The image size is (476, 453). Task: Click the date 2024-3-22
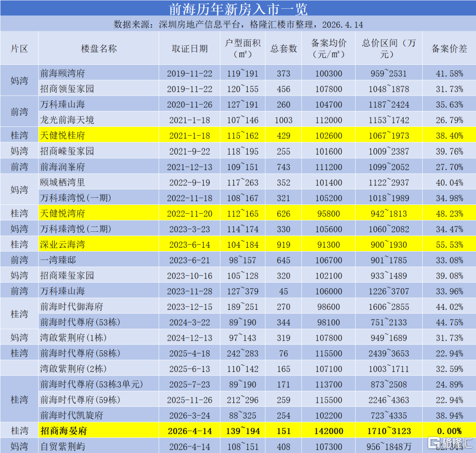coord(190,323)
